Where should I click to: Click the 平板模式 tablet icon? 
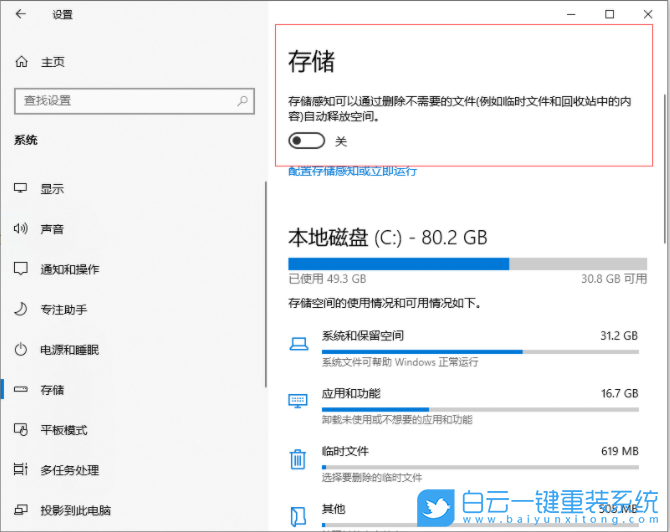(21, 429)
